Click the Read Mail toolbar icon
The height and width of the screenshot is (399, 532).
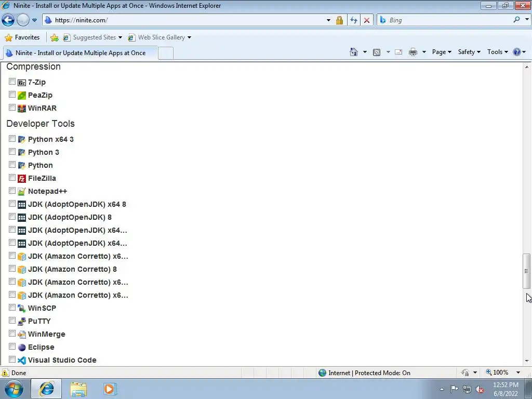(x=398, y=52)
